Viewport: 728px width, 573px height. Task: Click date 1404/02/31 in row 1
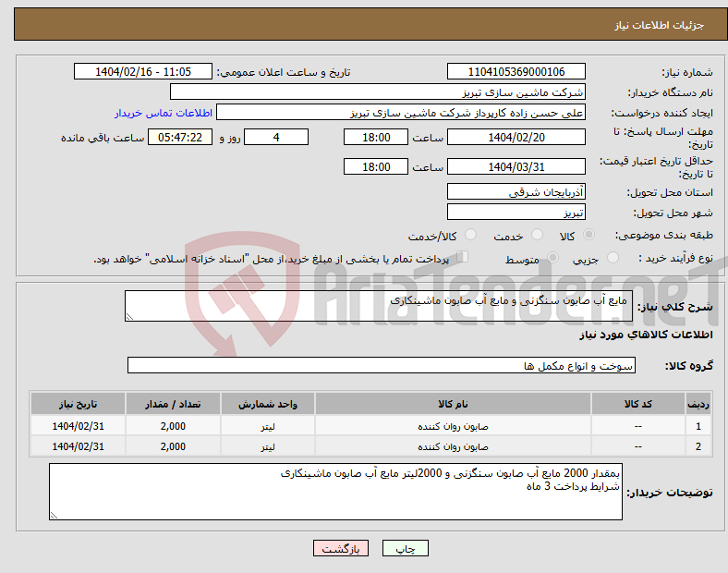pos(78,426)
